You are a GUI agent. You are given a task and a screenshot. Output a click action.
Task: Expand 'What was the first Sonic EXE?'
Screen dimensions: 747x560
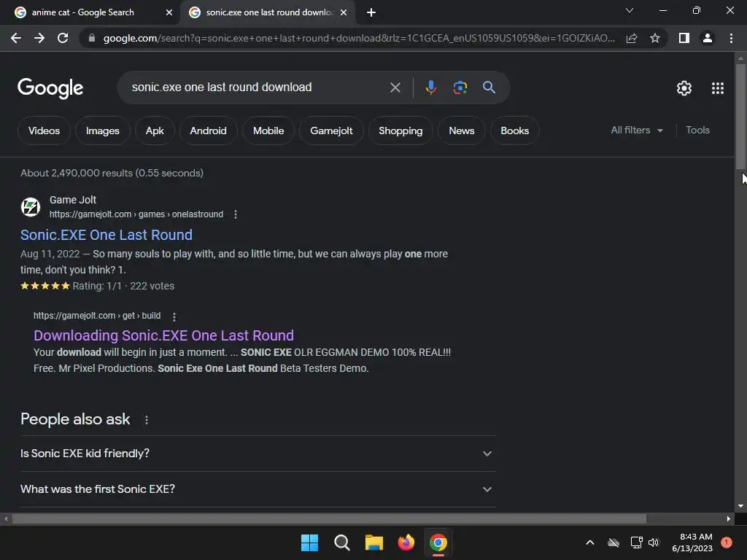(x=258, y=489)
